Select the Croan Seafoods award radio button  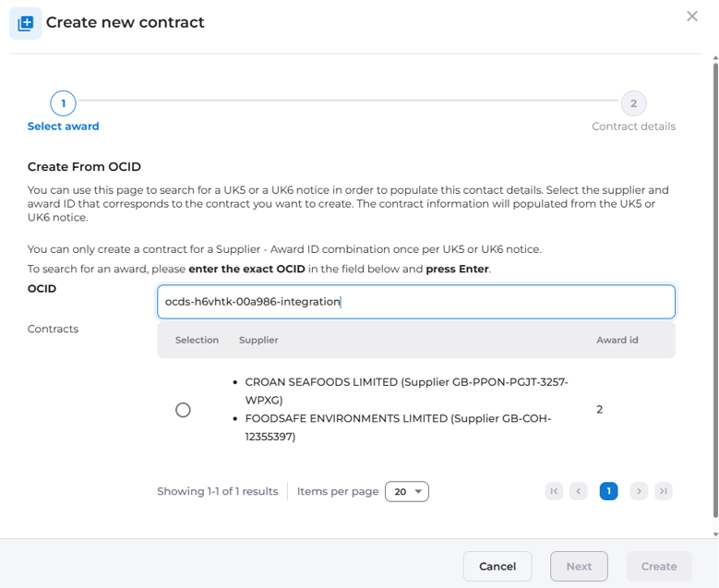point(183,410)
